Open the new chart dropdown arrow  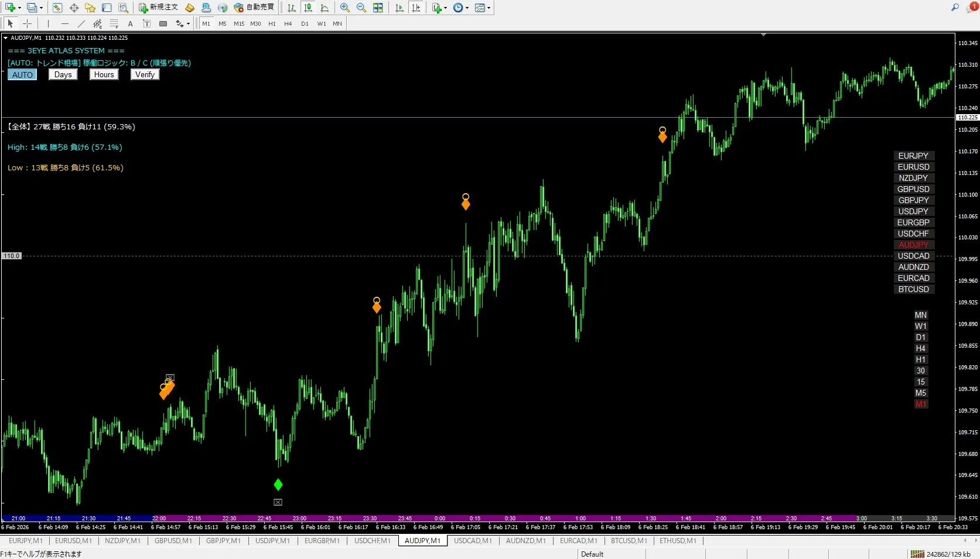click(19, 8)
